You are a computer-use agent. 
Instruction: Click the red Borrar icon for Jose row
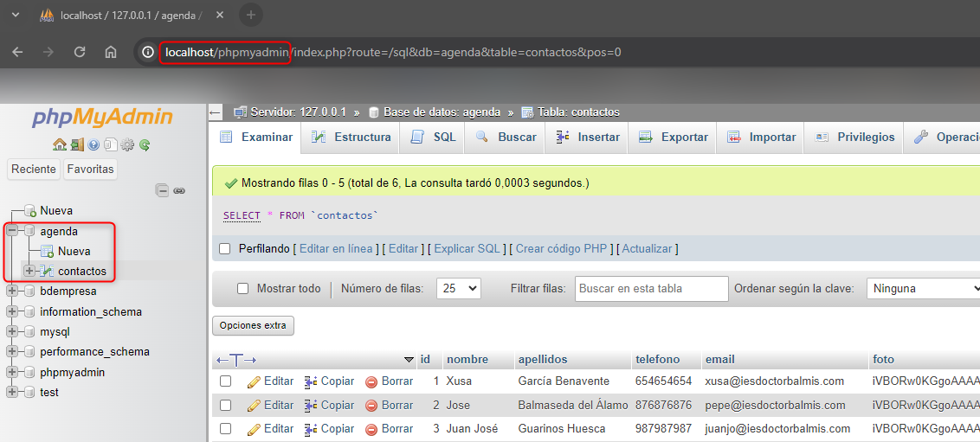(x=371, y=406)
